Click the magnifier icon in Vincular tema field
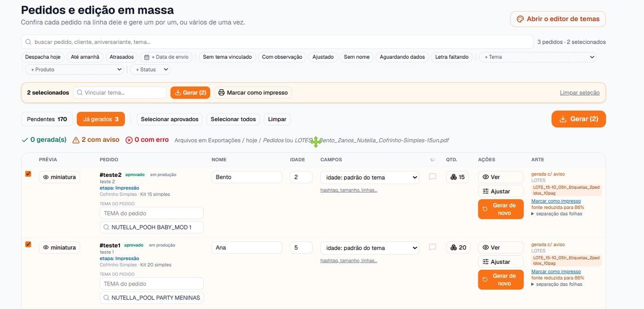The image size is (644, 309). tap(80, 93)
